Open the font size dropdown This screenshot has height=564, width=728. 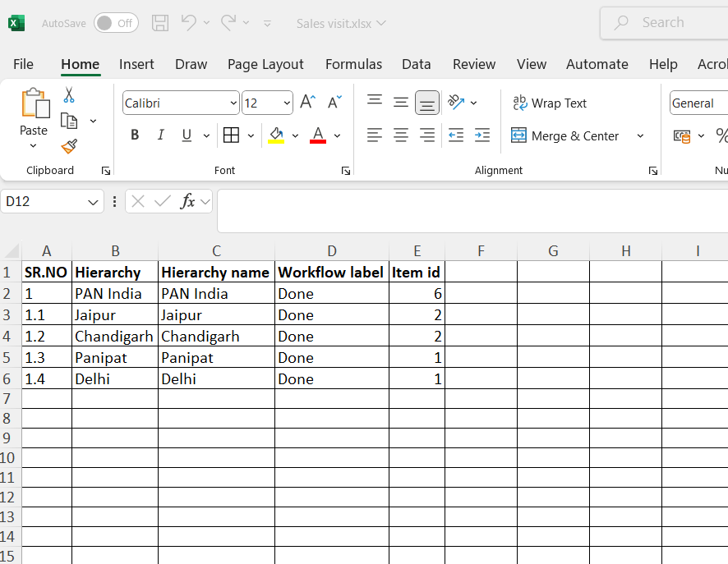(287, 103)
